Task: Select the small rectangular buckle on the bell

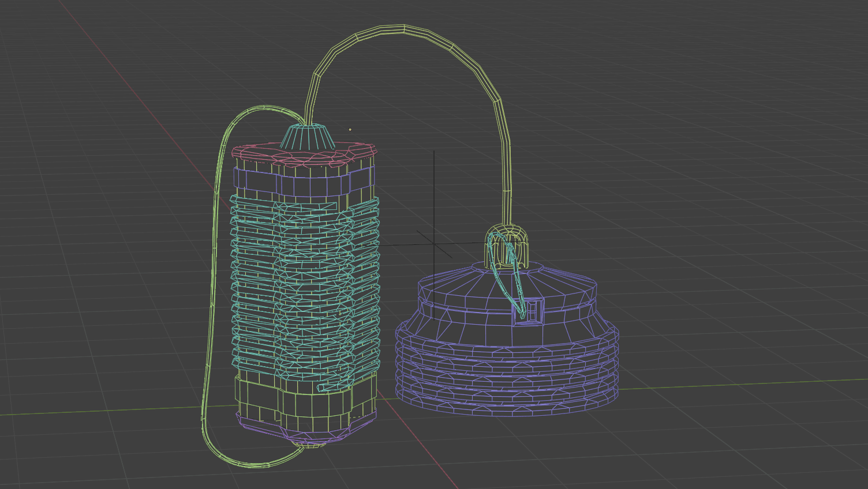Action: [x=529, y=311]
